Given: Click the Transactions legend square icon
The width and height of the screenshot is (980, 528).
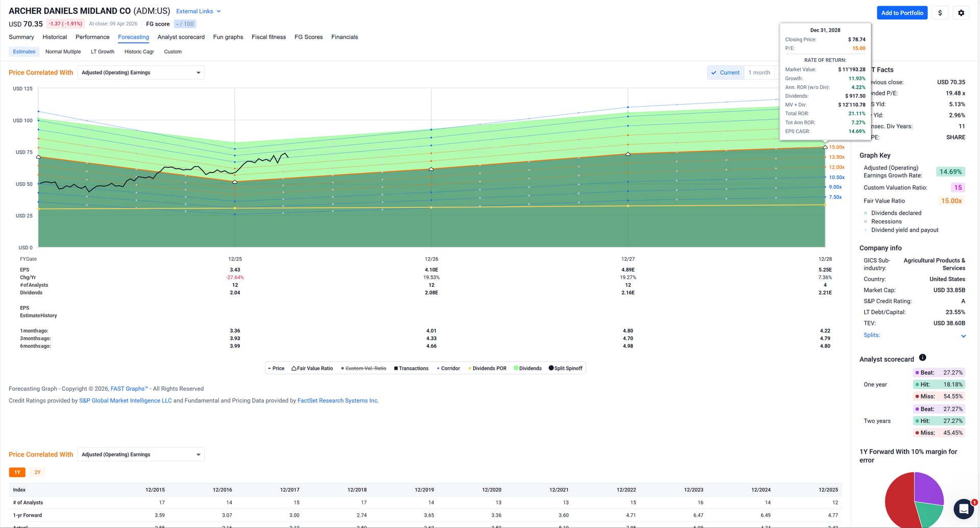Looking at the screenshot, I should coord(396,368).
